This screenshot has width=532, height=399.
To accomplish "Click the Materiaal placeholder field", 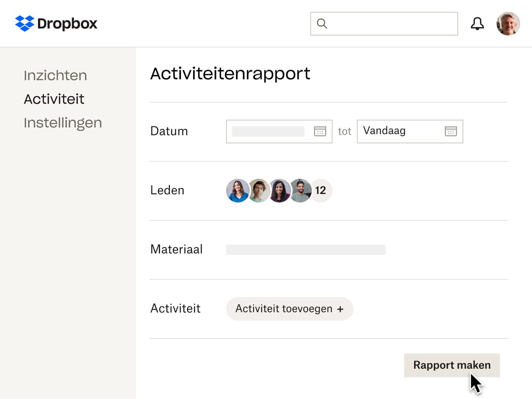I will tap(306, 250).
